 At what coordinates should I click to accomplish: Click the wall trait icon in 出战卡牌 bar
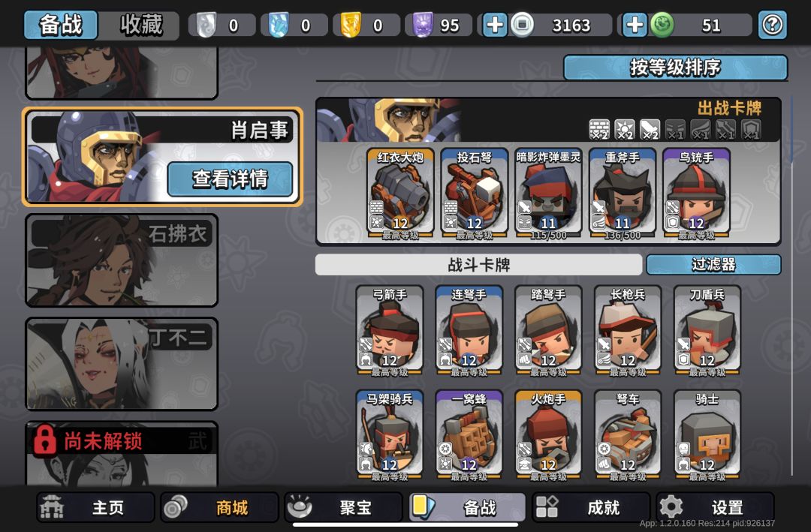tap(599, 129)
